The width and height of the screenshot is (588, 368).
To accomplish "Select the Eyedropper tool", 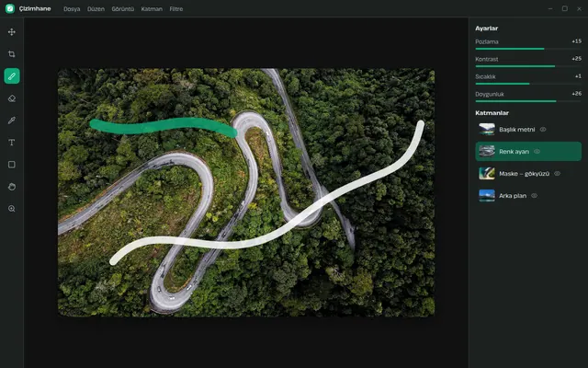I will (x=12, y=121).
